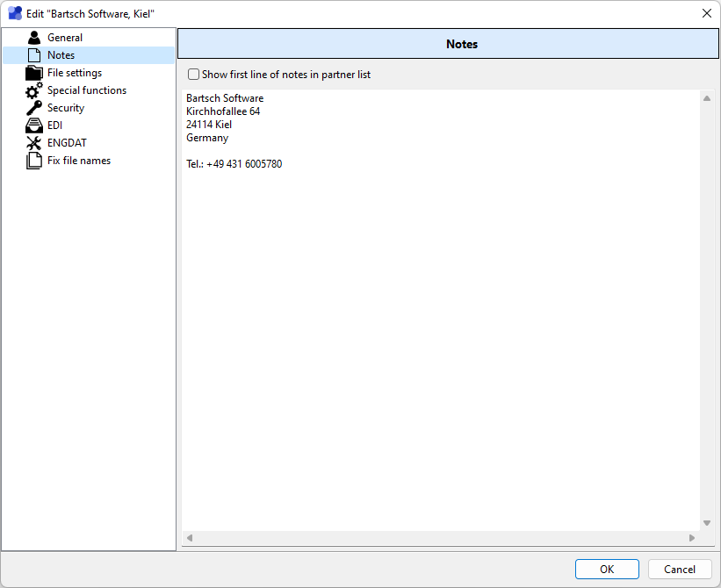Enable Show first line of notes checkbox

pyautogui.click(x=194, y=75)
